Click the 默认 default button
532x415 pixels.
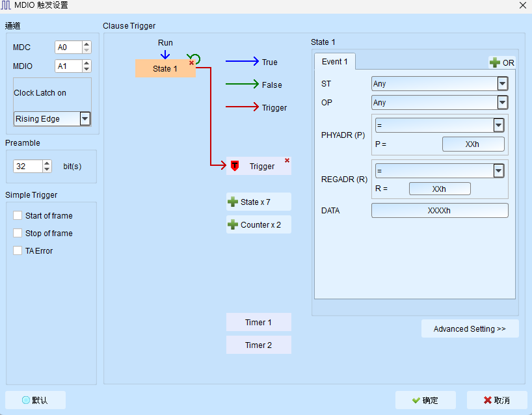[35, 400]
